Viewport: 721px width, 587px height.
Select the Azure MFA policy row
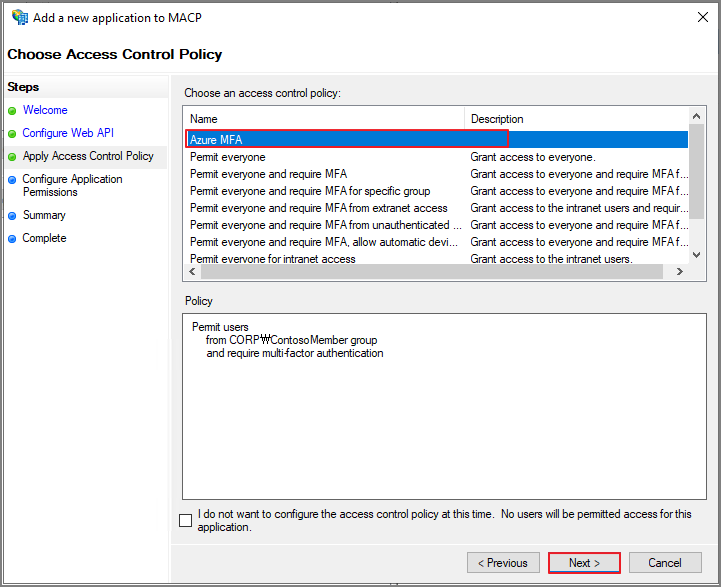[436, 139]
